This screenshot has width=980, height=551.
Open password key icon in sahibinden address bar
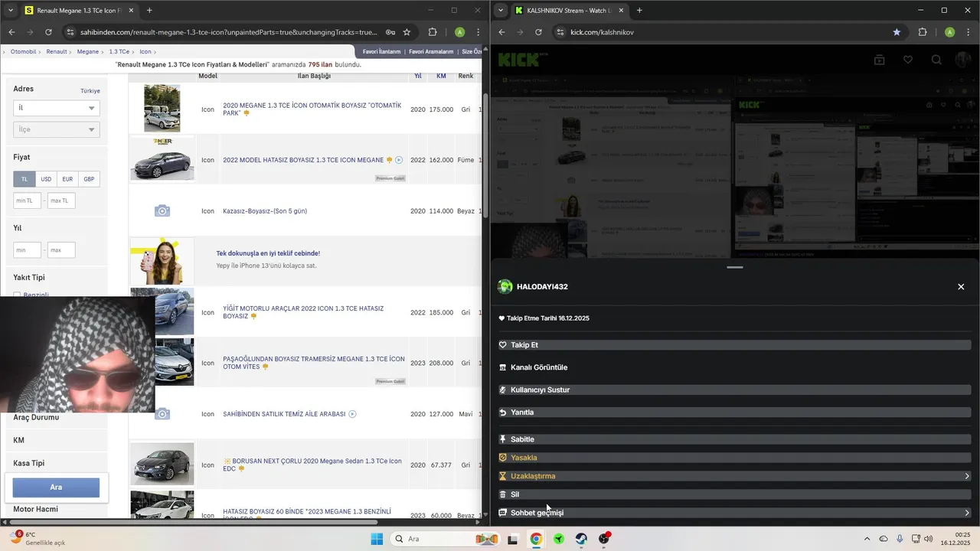[x=390, y=32]
